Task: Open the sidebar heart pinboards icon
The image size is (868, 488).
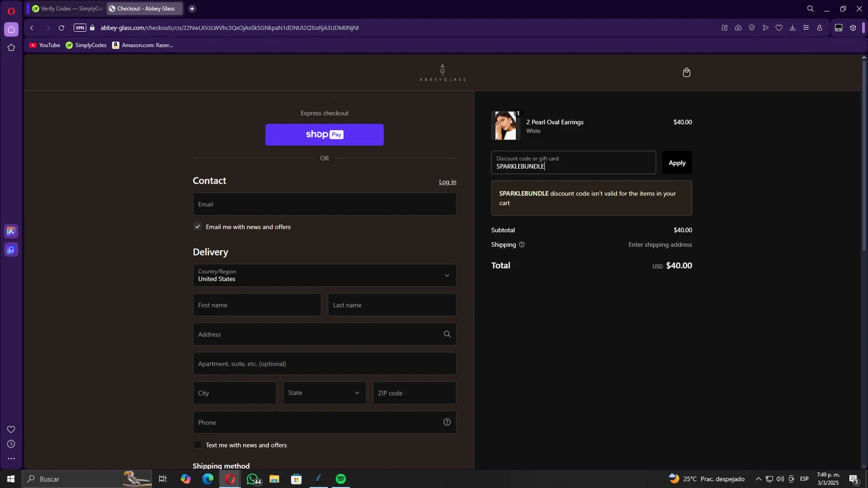Action: 11,430
